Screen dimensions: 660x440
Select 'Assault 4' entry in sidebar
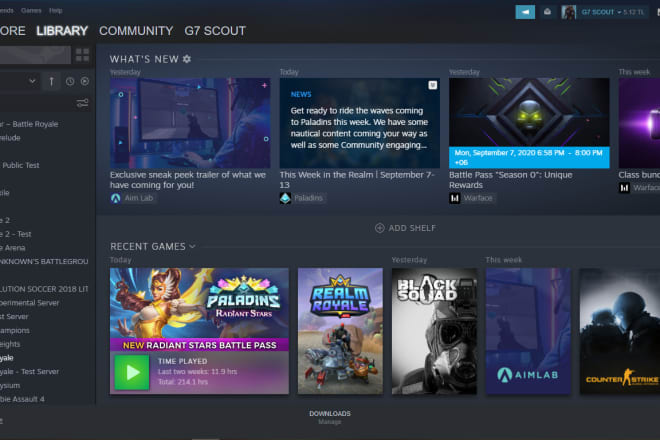[22, 399]
